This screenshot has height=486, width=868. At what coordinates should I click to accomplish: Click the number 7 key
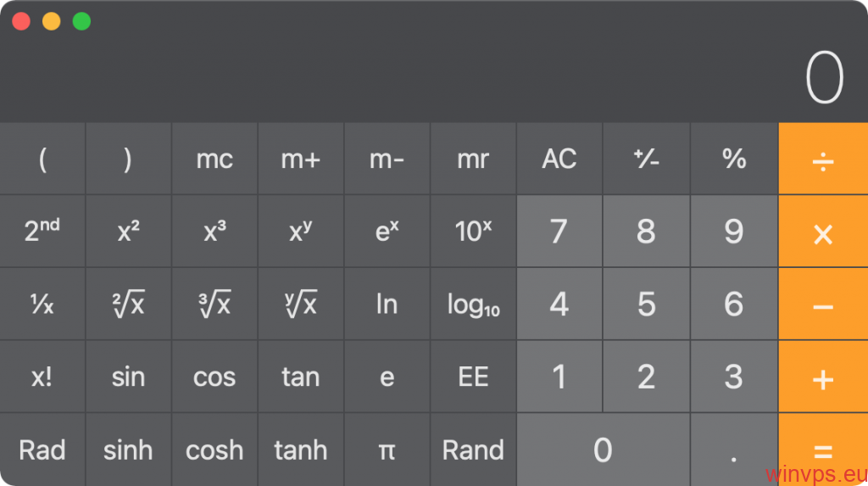[559, 232]
